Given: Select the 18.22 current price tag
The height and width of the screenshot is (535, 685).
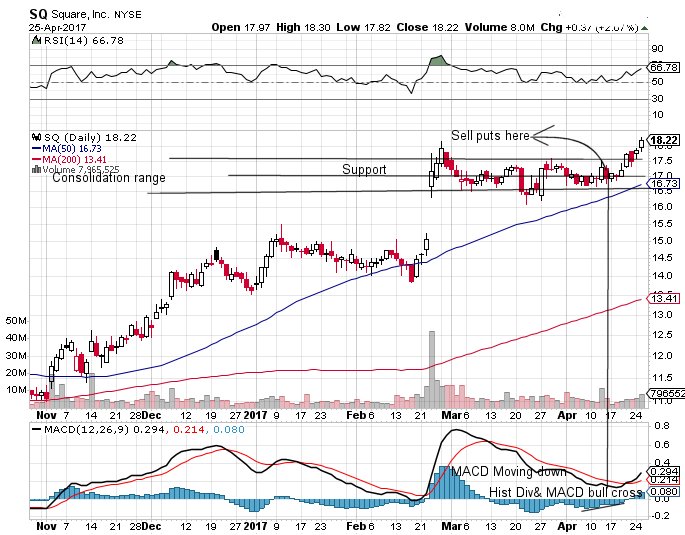Looking at the screenshot, I should tap(664, 141).
